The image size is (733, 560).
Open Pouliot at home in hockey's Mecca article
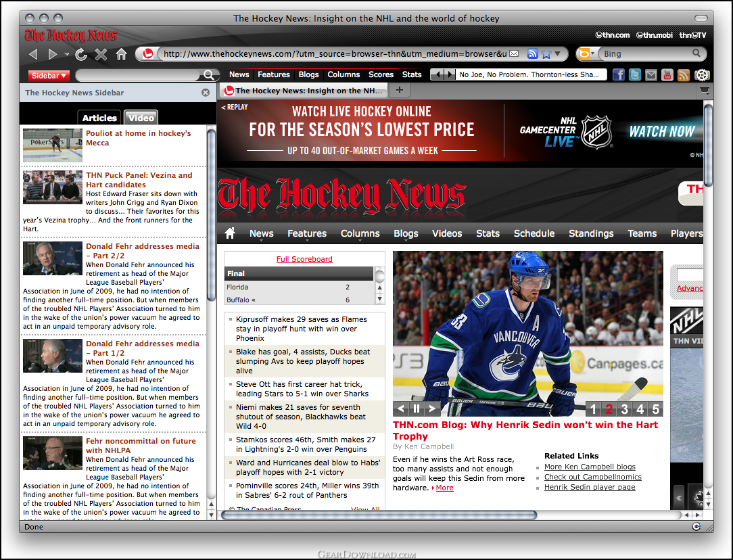coord(139,138)
